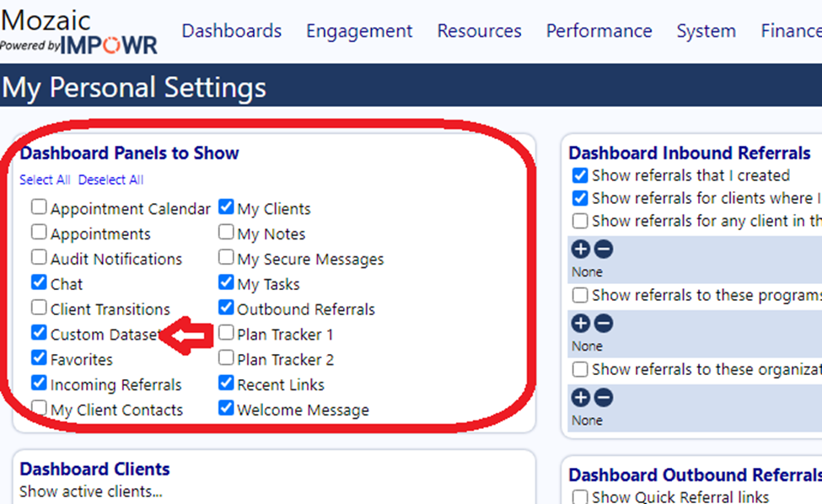
Task: Remove an organization with the third minus icon
Action: [604, 398]
